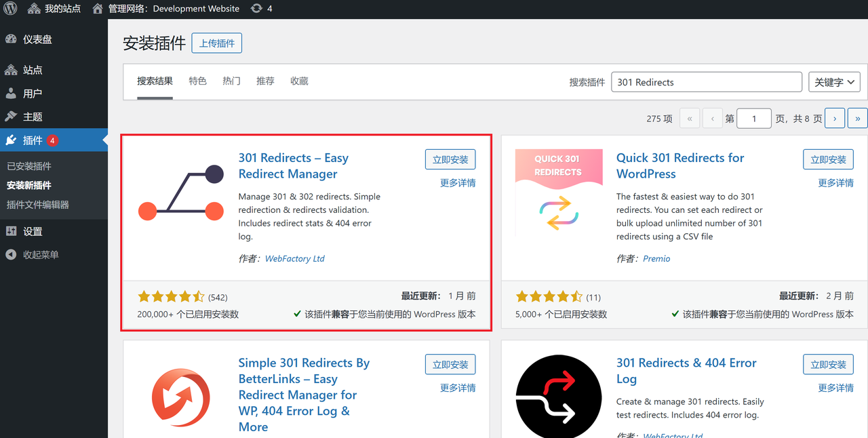The height and width of the screenshot is (438, 868).
Task: Open the Simple 301 Redirects BetterLinks thumbnail
Action: point(181,396)
